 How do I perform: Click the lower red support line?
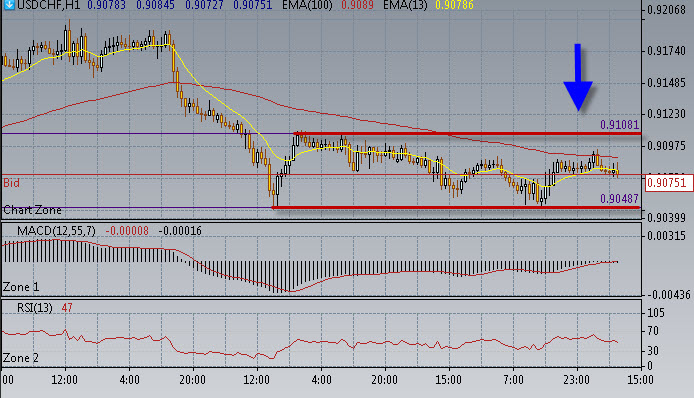pos(456,207)
